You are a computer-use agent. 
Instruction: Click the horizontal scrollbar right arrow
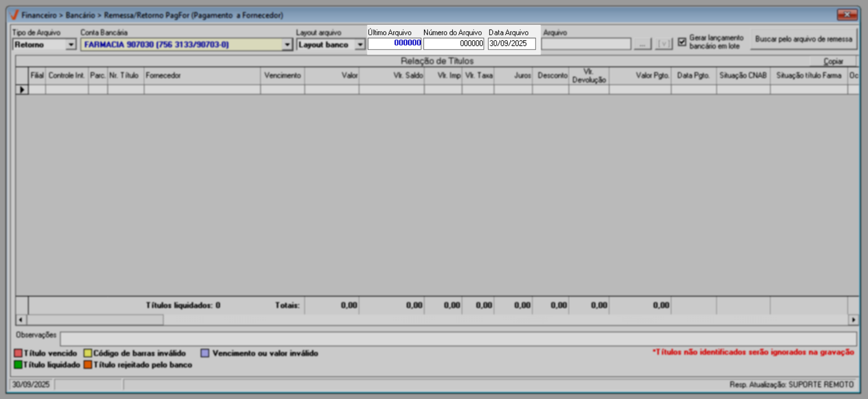853,320
